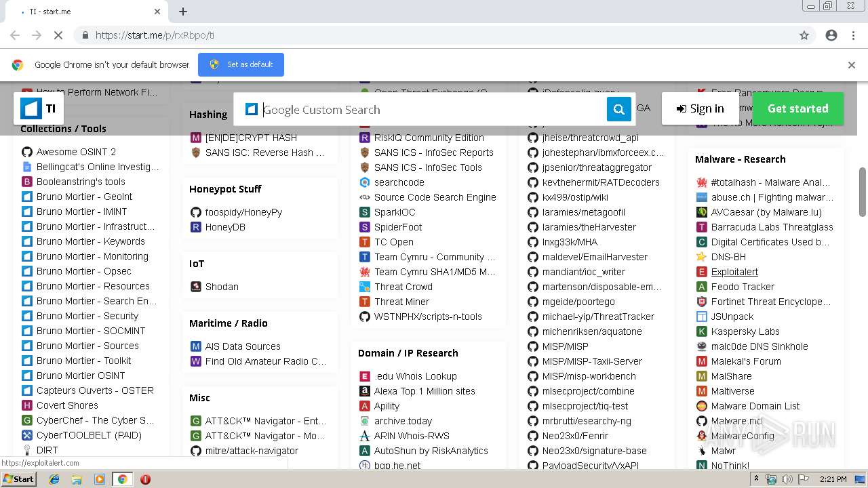Click GitHub icon beside Awesome OSINT 2
Image resolution: width=868 pixels, height=488 pixels.
tap(27, 152)
